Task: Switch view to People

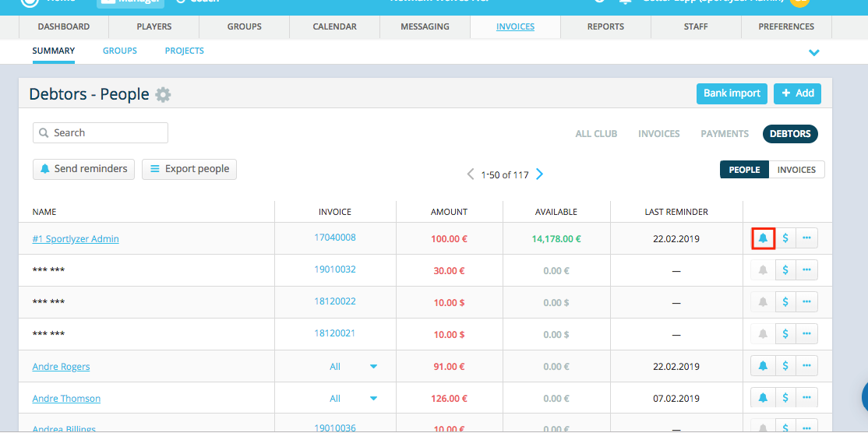Action: tap(744, 170)
